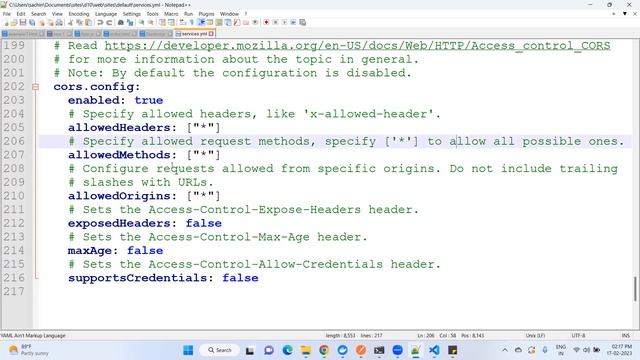Undo the last edit via toolbar
Image resolution: width=640 pixels, height=360 pixels.
click(100, 22)
